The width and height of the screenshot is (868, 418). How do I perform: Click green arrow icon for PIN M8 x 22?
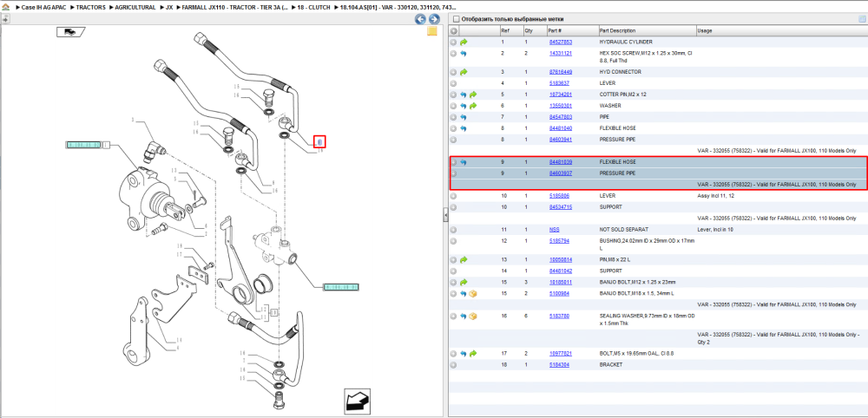[464, 260]
